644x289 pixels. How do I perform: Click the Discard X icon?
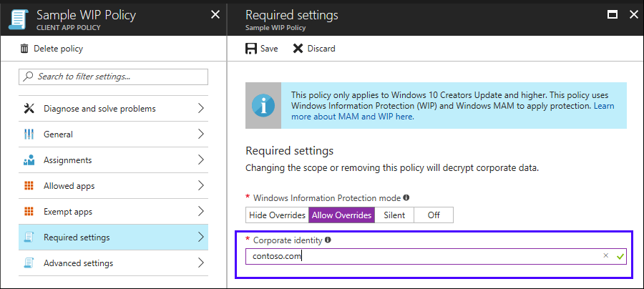pos(298,49)
